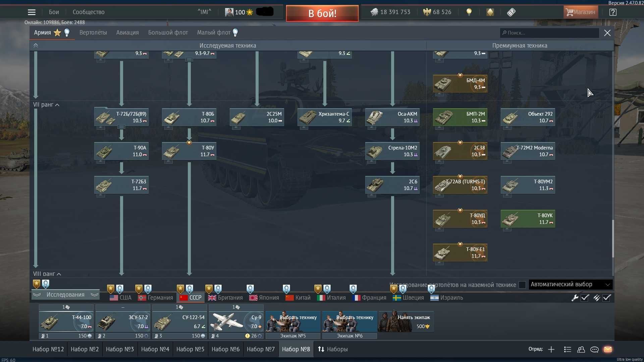Open the contacts friends icon
Viewport: 644px width, 362px height.
pyautogui.click(x=581, y=349)
